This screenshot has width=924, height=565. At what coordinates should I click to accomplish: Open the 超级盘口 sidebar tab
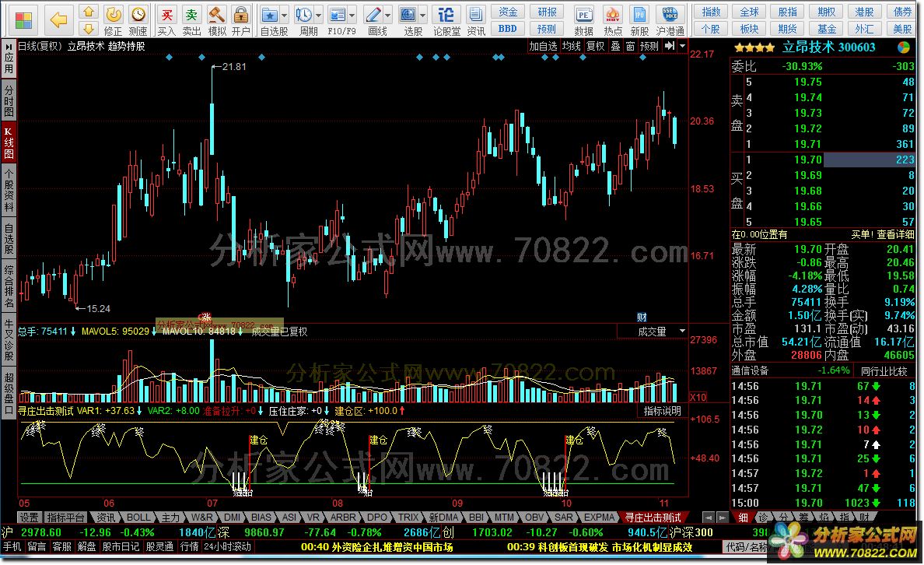[9, 393]
